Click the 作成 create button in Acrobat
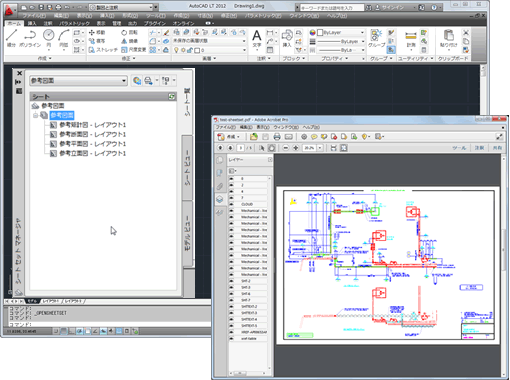510x380 pixels. coord(229,137)
